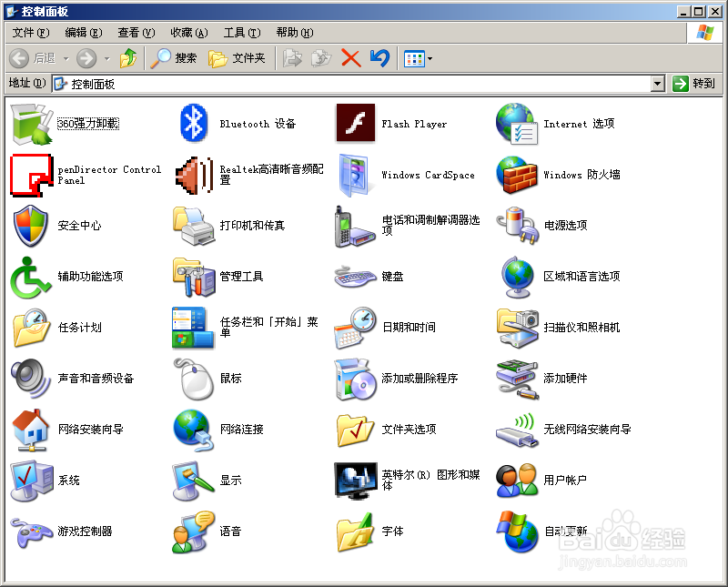Open Flash Player control panel icon

tap(356, 124)
